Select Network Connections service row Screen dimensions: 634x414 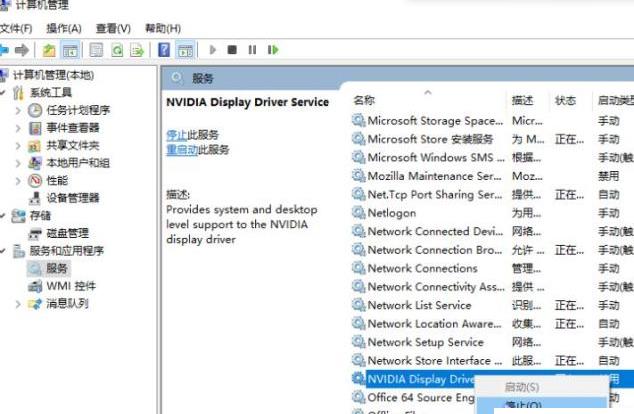pyautogui.click(x=492, y=268)
